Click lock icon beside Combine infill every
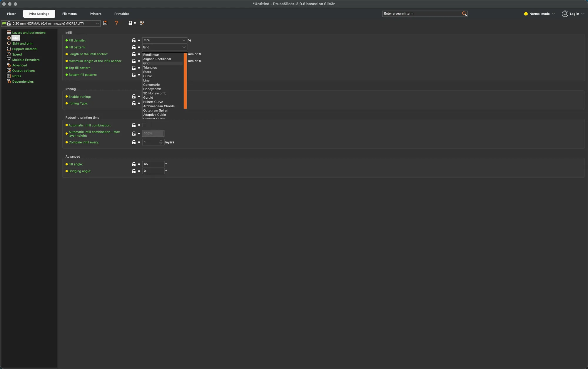 click(x=134, y=142)
